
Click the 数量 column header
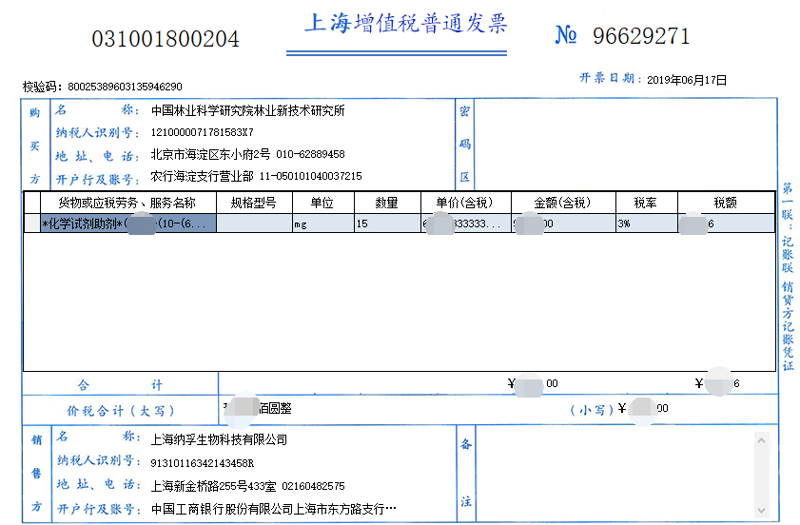click(x=386, y=203)
